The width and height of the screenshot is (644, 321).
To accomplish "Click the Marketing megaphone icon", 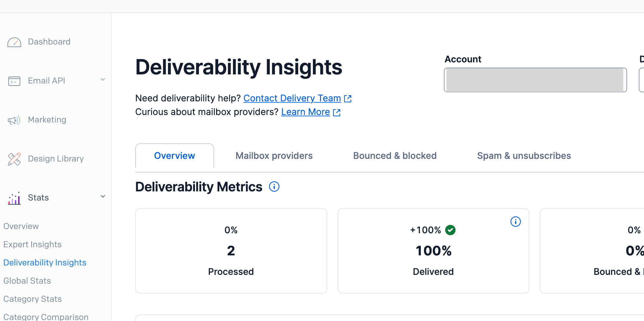I will click(x=14, y=120).
